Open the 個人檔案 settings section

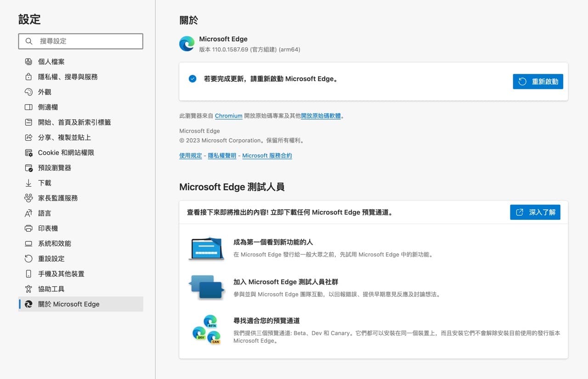81,61
